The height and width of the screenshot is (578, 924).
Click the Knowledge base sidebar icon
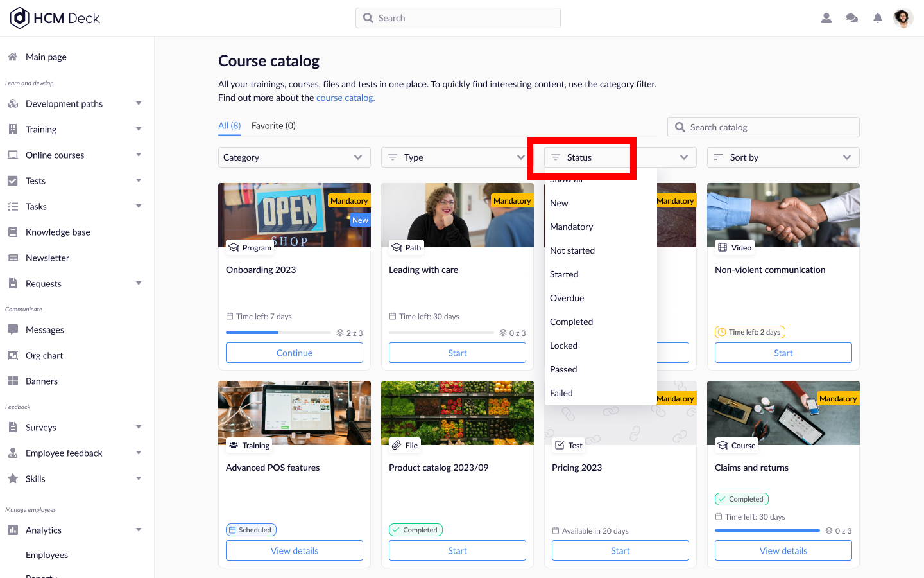13,232
